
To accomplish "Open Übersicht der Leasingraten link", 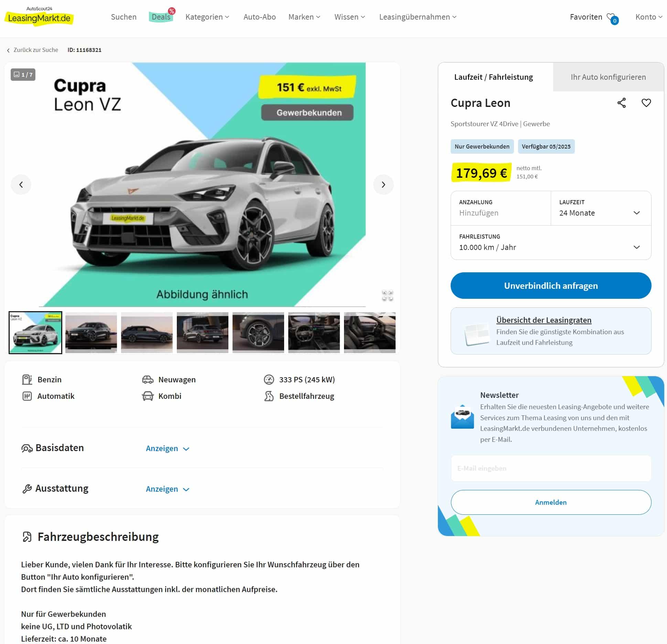I will (x=544, y=320).
